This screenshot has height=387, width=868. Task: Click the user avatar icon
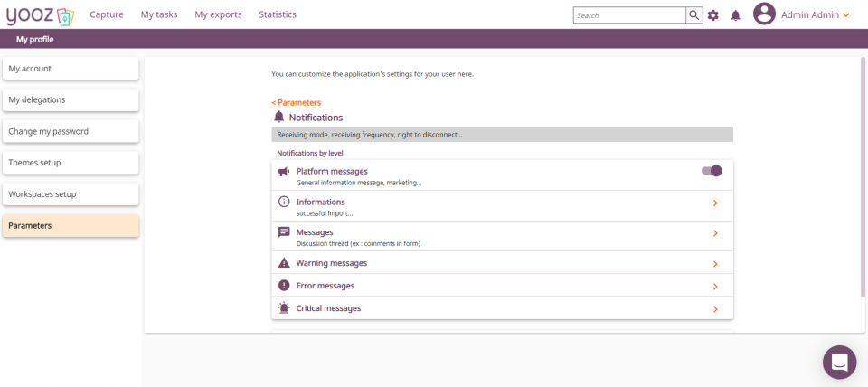pyautogui.click(x=764, y=14)
